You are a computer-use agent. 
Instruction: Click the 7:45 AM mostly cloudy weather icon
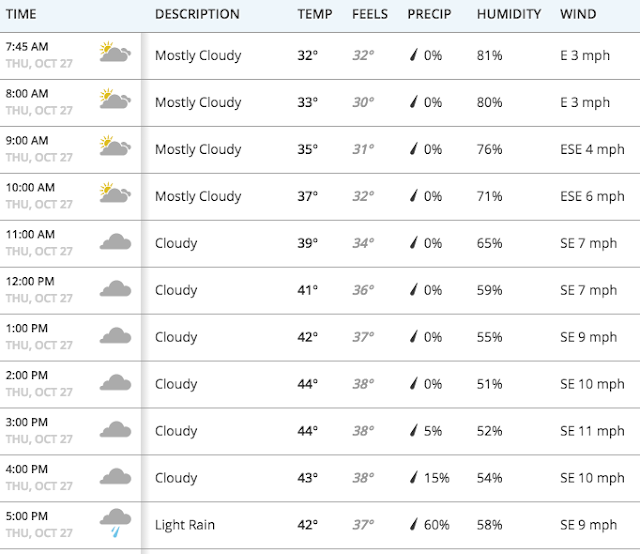[113, 53]
